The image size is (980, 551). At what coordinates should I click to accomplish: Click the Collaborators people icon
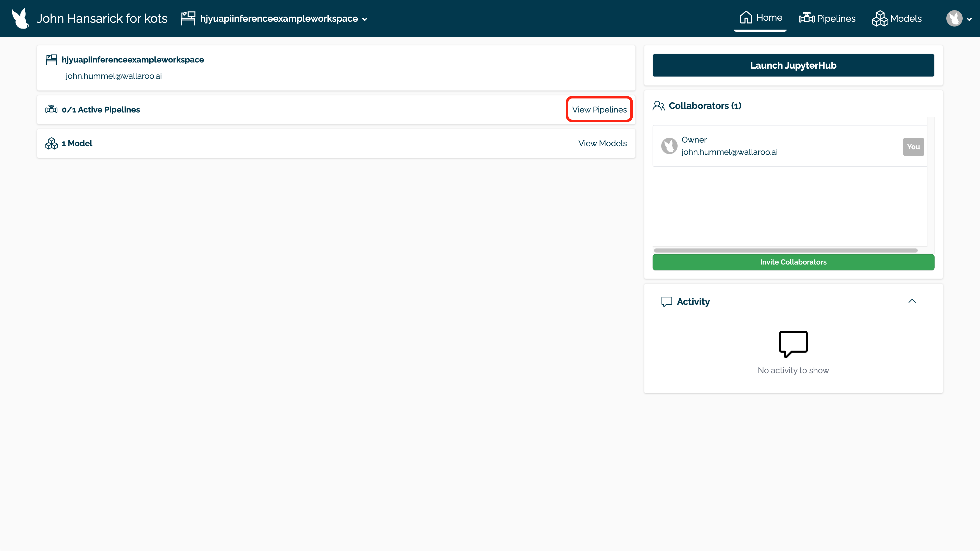(x=658, y=106)
